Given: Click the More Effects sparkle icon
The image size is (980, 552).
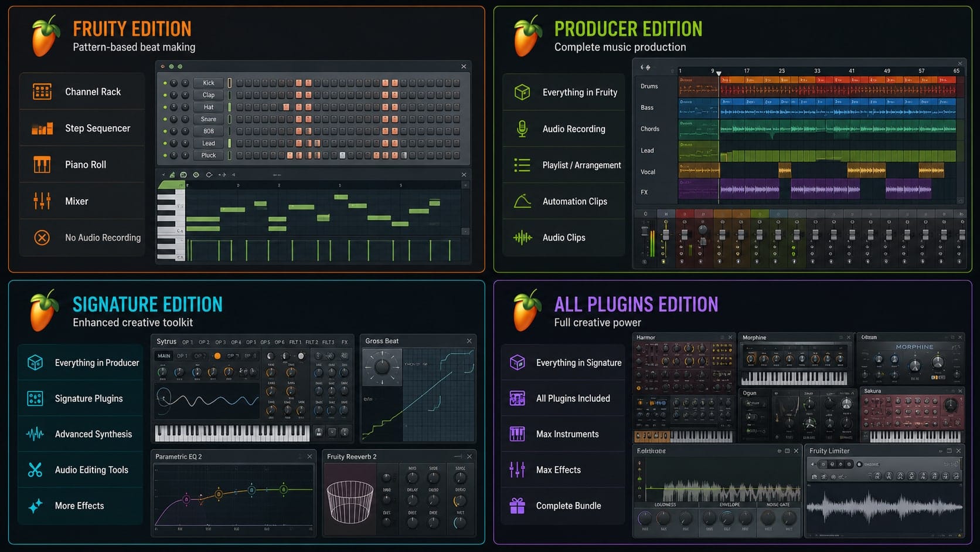Looking at the screenshot, I should coord(35,506).
